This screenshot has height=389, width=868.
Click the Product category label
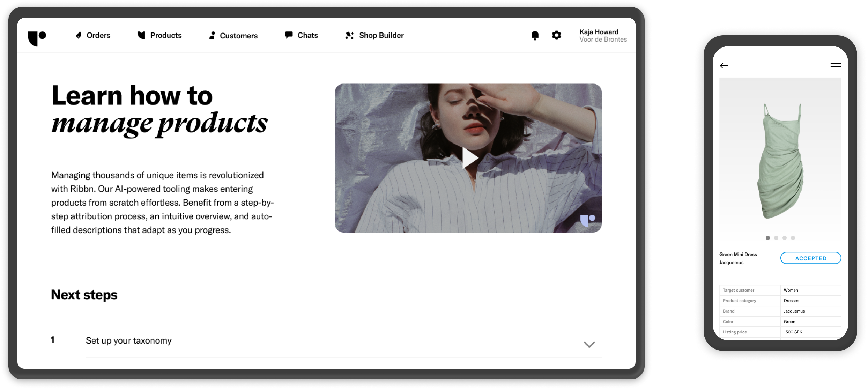click(739, 301)
